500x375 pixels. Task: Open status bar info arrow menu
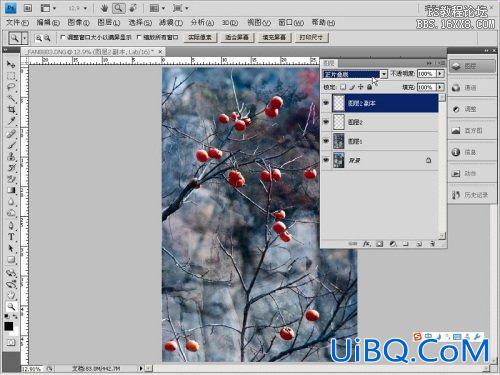141,368
